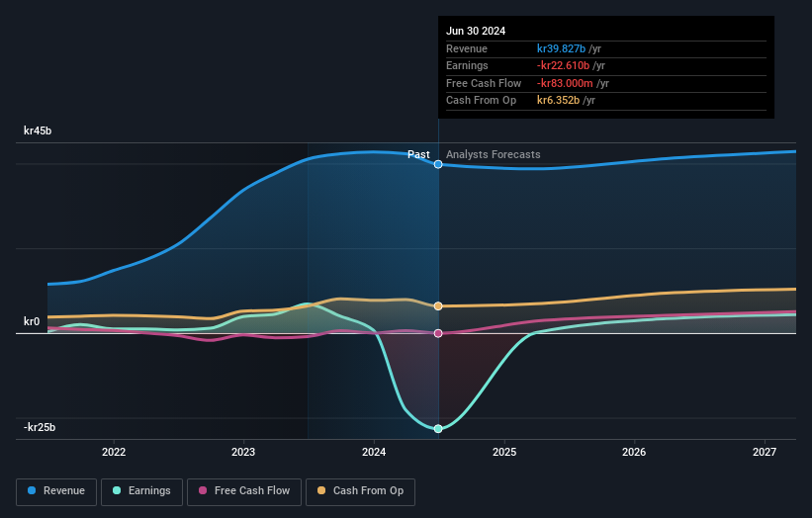Click the kr39.827b revenue value
Image resolution: width=812 pixels, height=518 pixels.
[x=561, y=48]
